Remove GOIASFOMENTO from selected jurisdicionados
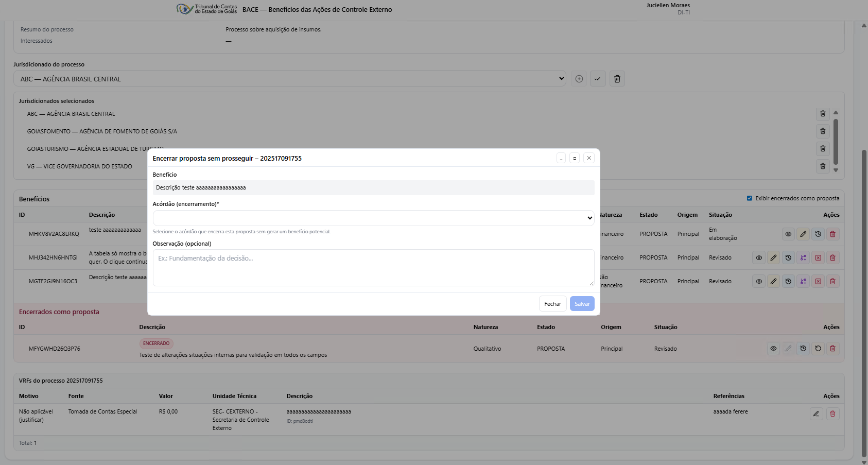Screen dimensions: 868x465 (x=823, y=131)
